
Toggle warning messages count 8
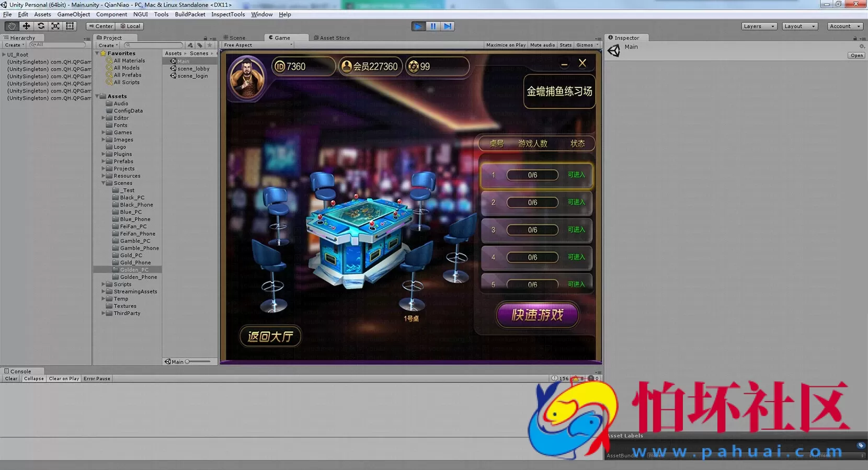[578, 379]
